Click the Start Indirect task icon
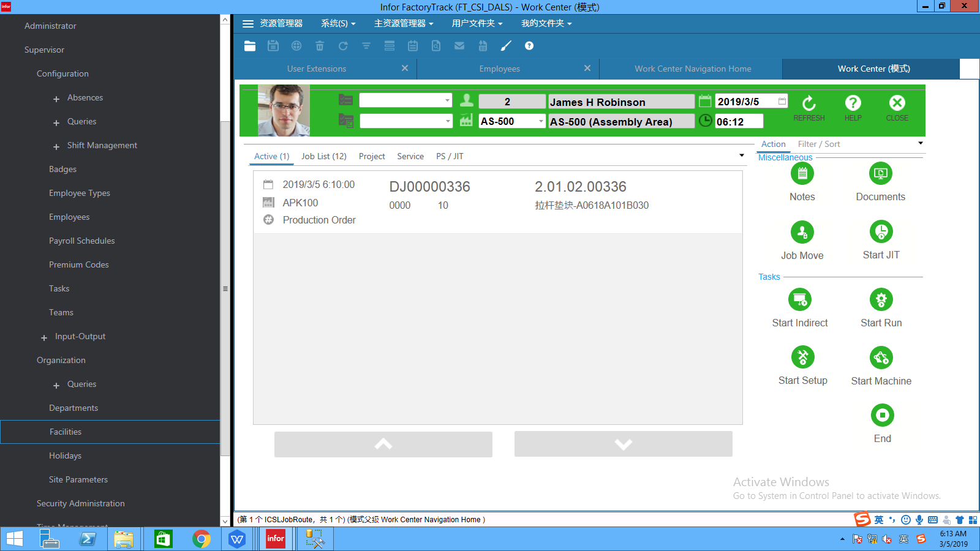Screen dimensions: 980x551 tap(800, 300)
